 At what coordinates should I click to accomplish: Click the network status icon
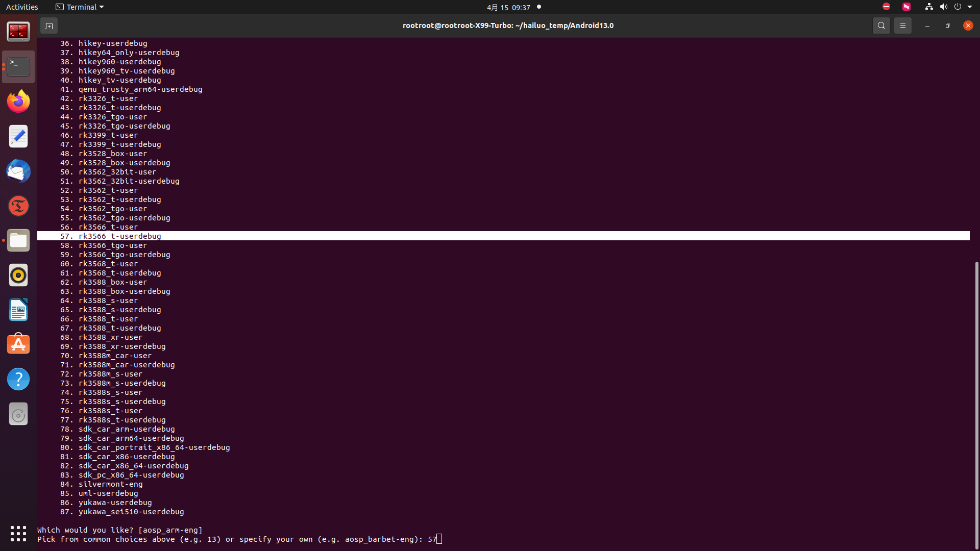pyautogui.click(x=929, y=7)
